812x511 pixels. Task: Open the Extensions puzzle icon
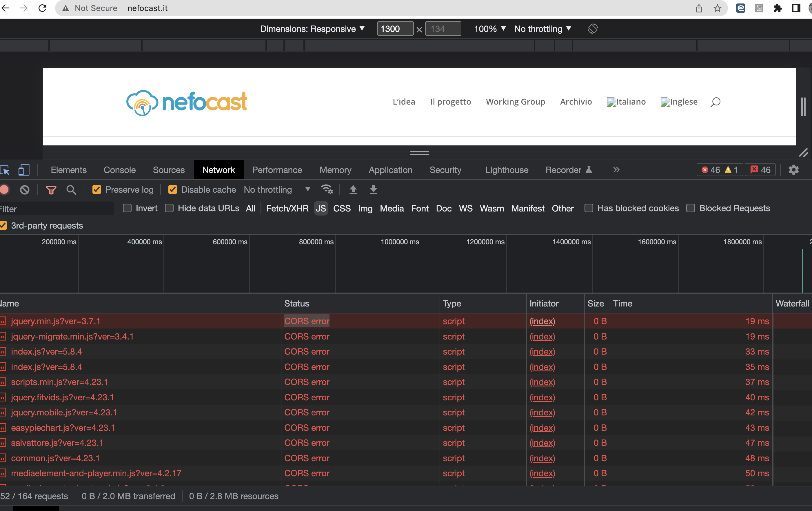pos(778,8)
